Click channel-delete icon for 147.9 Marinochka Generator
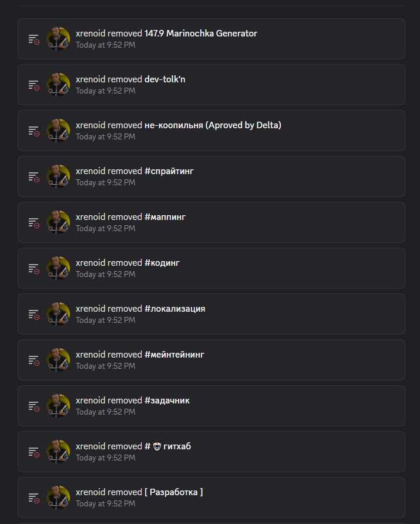 (x=33, y=39)
